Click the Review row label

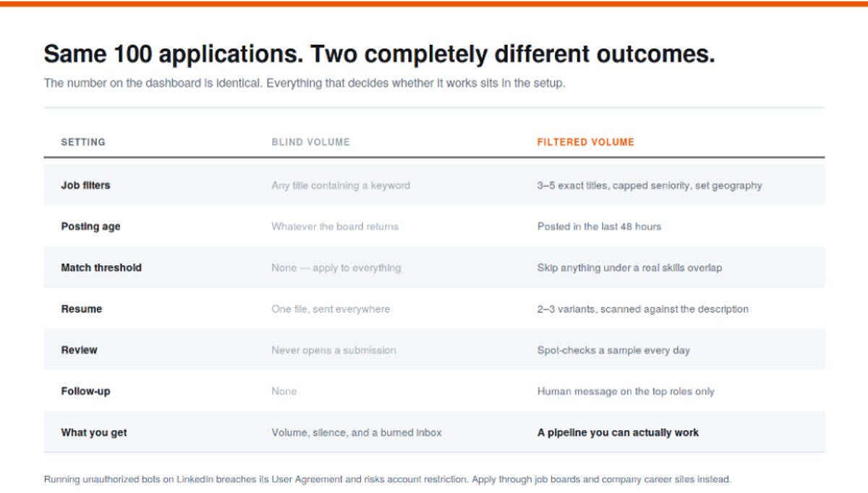[79, 350]
